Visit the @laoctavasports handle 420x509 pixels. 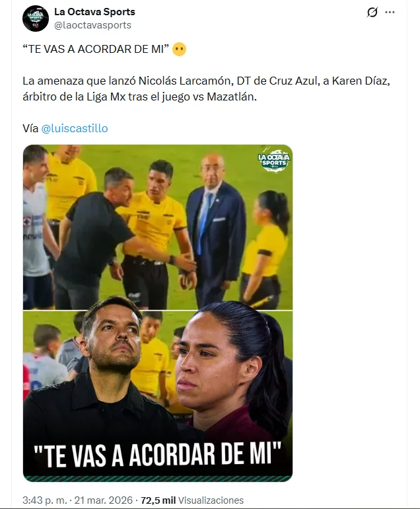[x=92, y=25]
